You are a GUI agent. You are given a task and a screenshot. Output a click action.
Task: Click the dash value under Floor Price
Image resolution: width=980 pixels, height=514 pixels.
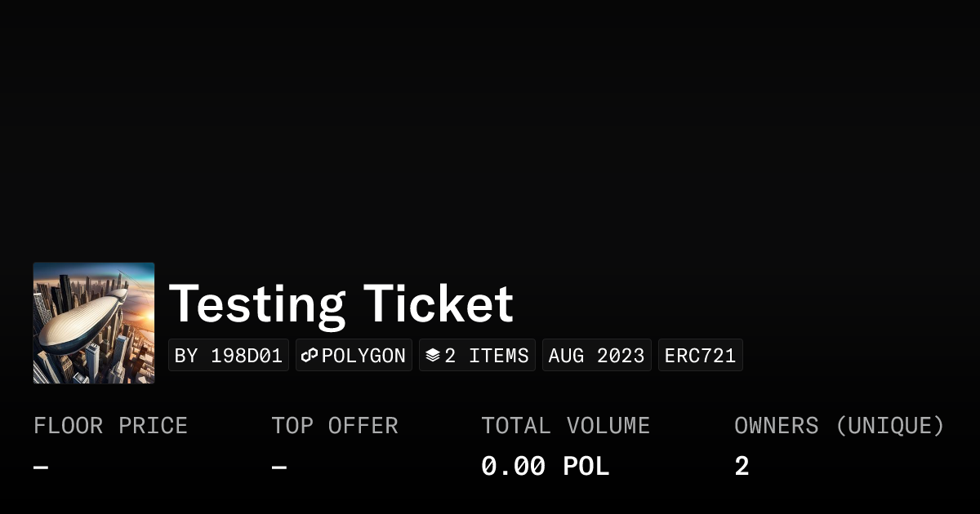click(41, 467)
